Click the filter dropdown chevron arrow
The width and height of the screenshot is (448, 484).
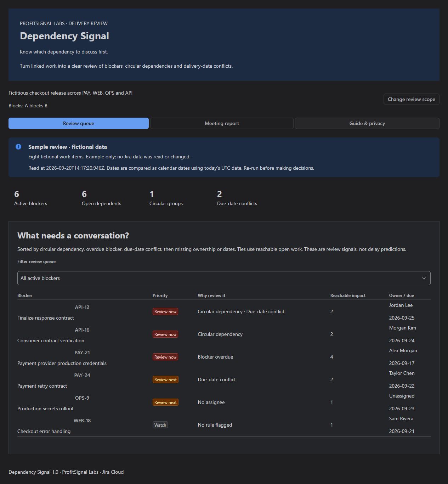click(424, 278)
